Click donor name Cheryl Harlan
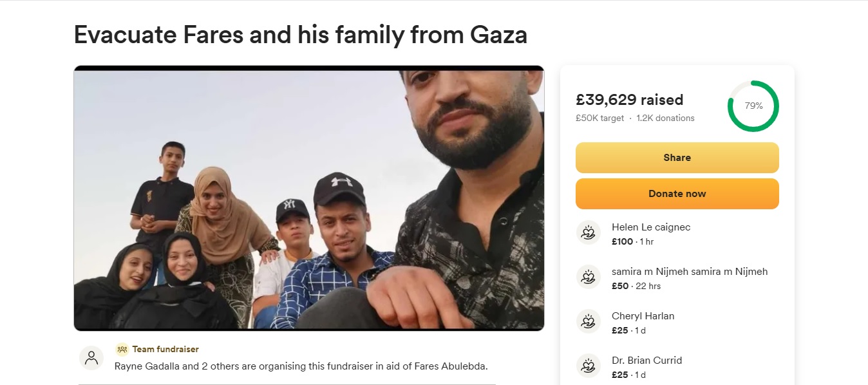The width and height of the screenshot is (868, 385). click(x=643, y=316)
